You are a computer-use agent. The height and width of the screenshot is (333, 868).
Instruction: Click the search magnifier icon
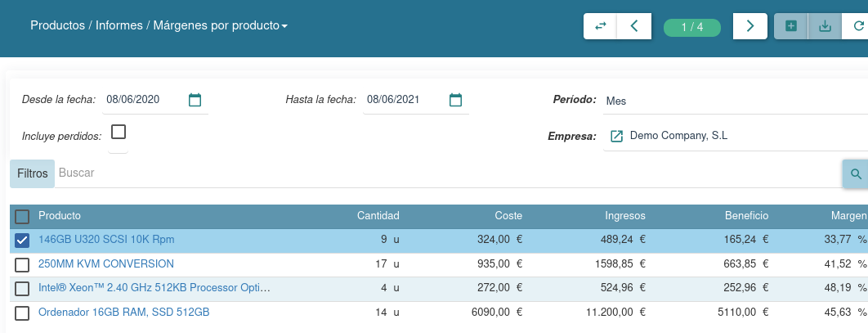tap(856, 173)
